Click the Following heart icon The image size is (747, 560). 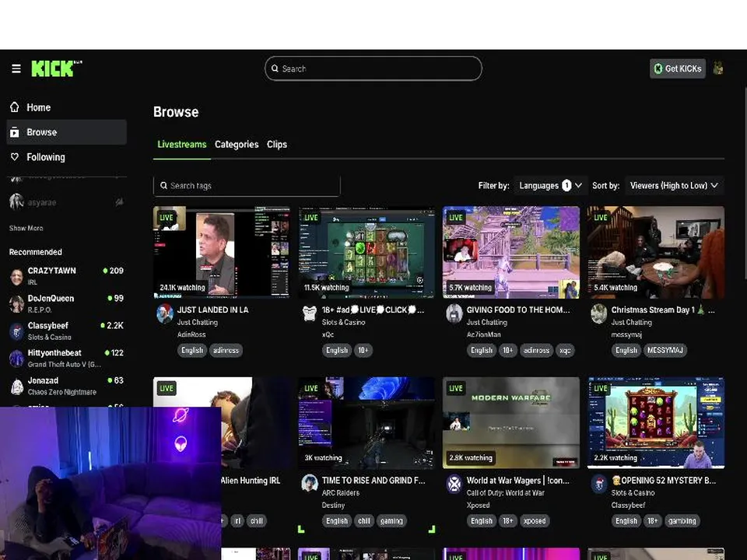point(15,156)
